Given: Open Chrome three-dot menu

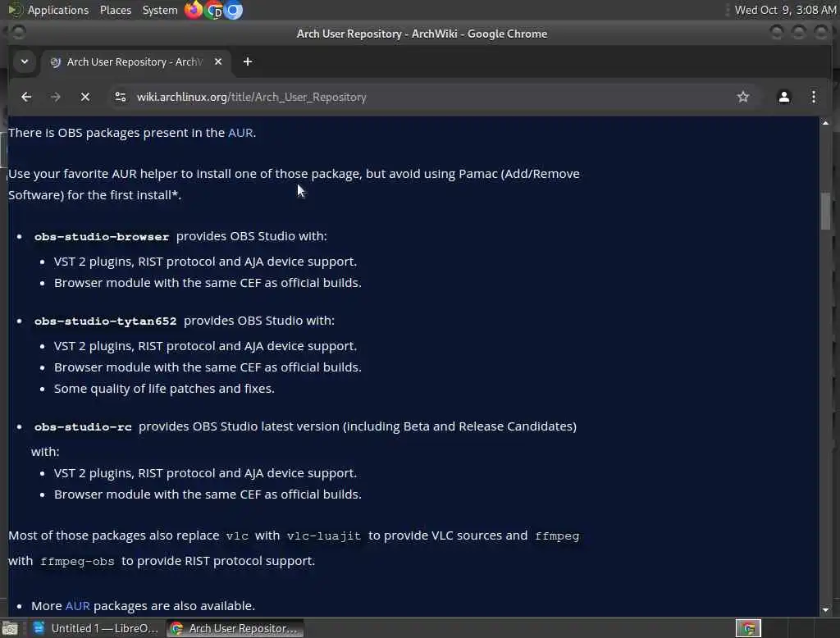Looking at the screenshot, I should (813, 97).
